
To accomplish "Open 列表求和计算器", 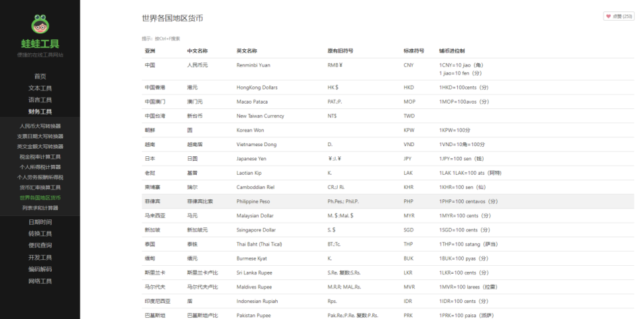I will point(41,208).
